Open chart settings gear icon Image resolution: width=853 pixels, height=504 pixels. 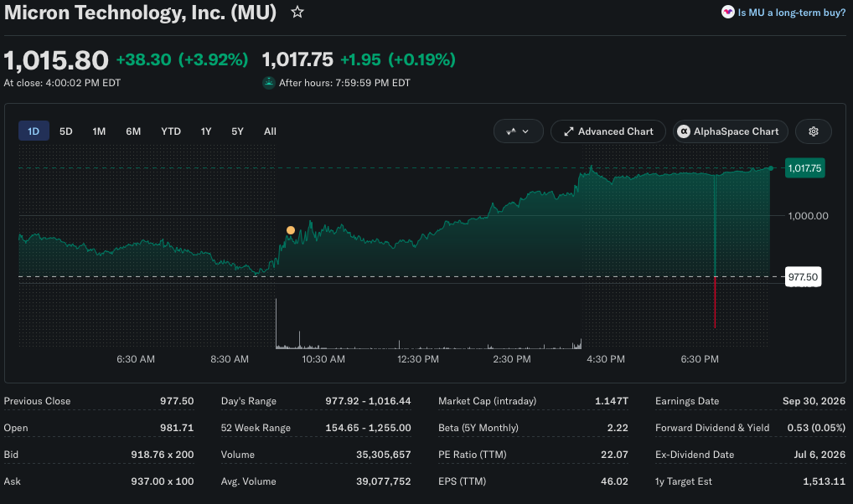point(814,131)
